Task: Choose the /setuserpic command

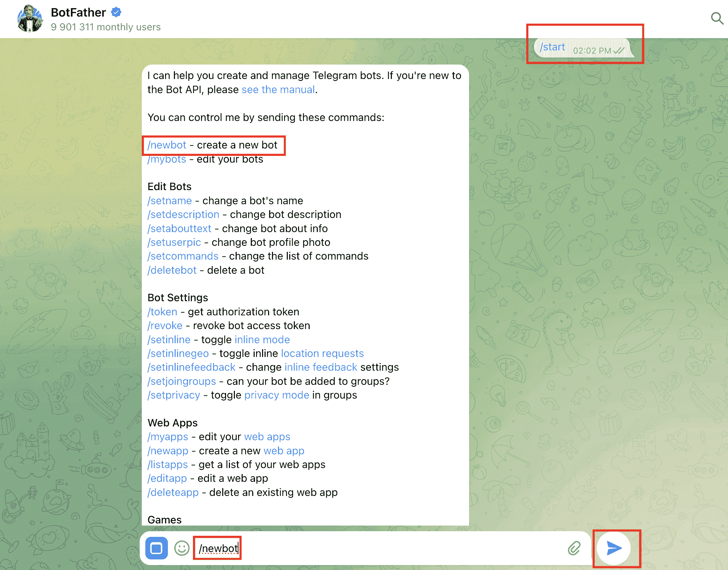Action: (x=174, y=242)
